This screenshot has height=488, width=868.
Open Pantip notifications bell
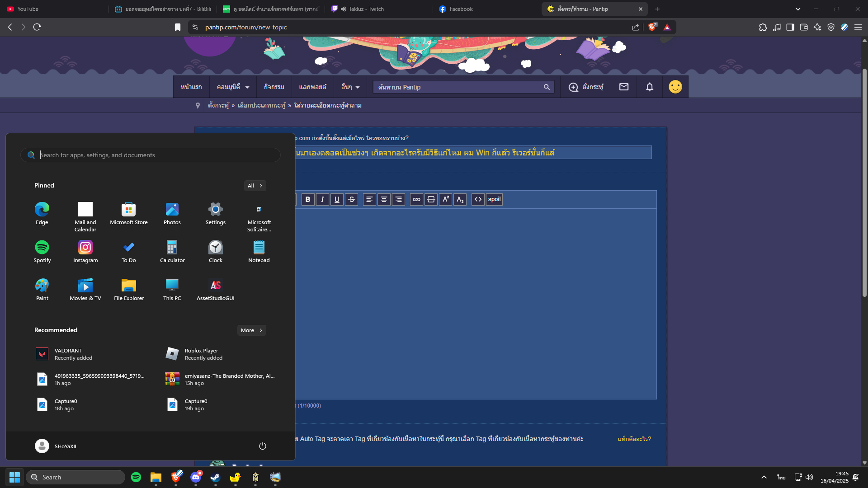(650, 87)
